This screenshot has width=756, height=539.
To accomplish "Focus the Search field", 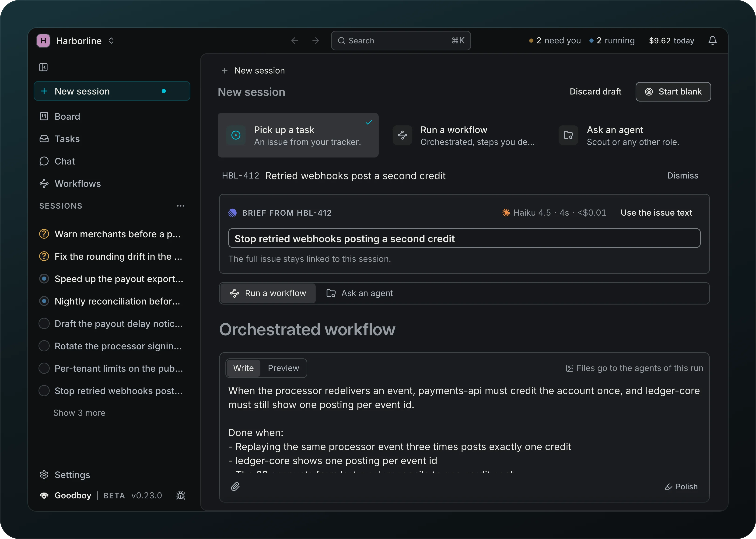I will [x=401, y=41].
